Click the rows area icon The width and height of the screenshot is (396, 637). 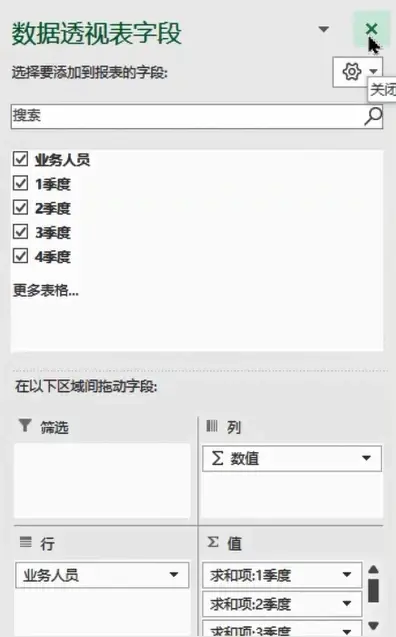coord(26,542)
